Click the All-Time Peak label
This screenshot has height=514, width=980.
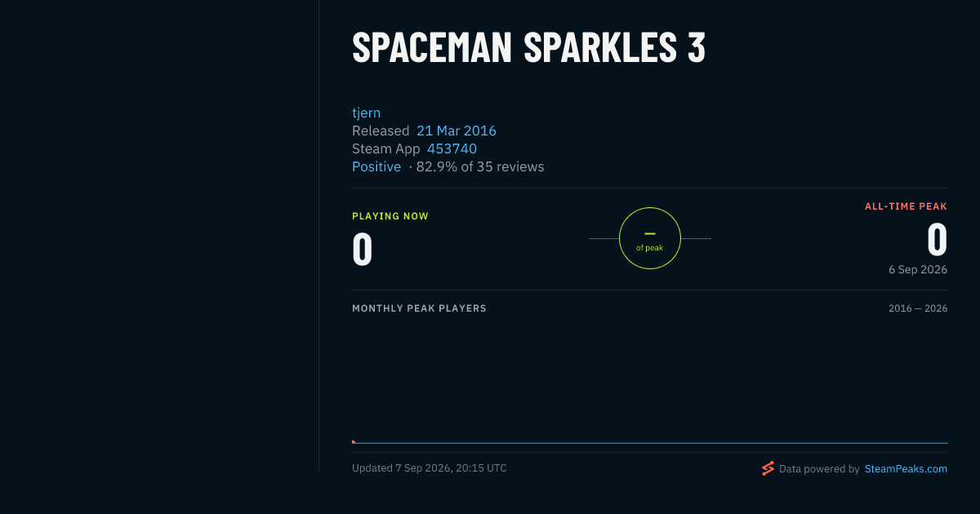[x=906, y=206]
